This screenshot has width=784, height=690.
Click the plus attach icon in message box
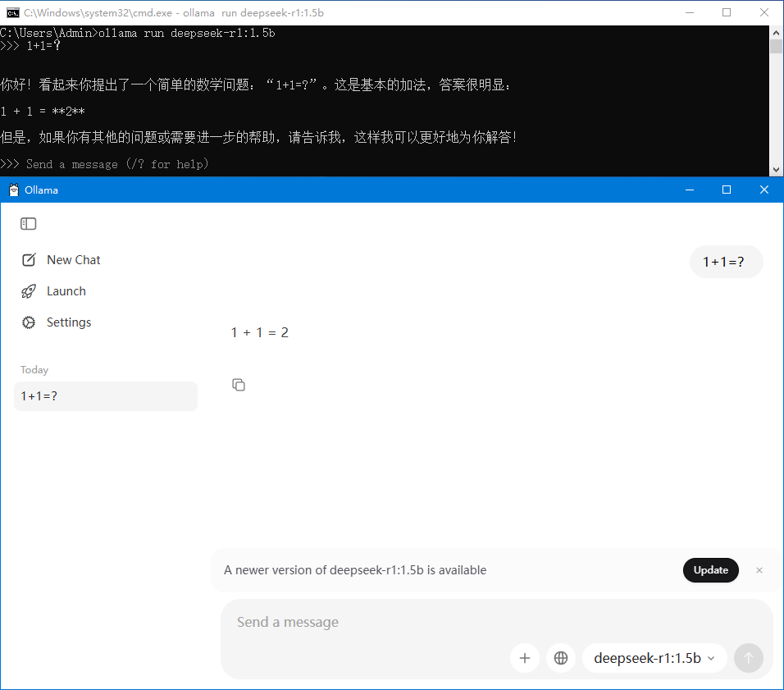[525, 658]
